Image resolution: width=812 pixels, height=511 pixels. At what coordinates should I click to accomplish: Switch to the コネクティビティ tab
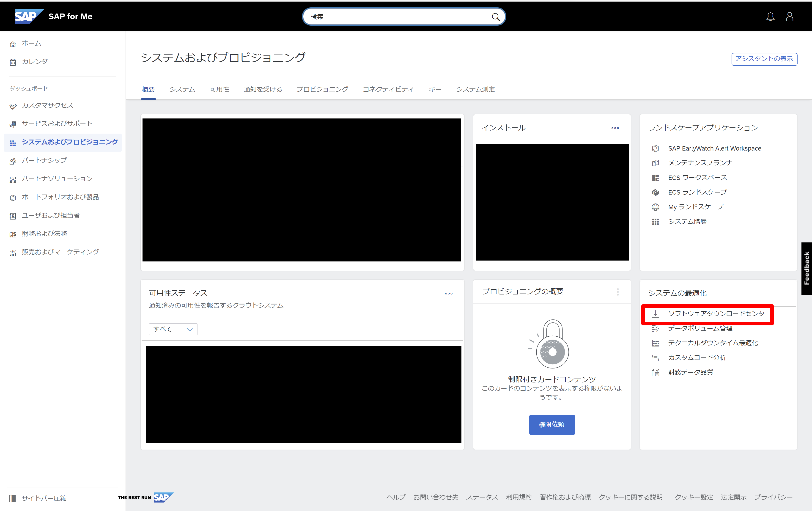pyautogui.click(x=388, y=89)
